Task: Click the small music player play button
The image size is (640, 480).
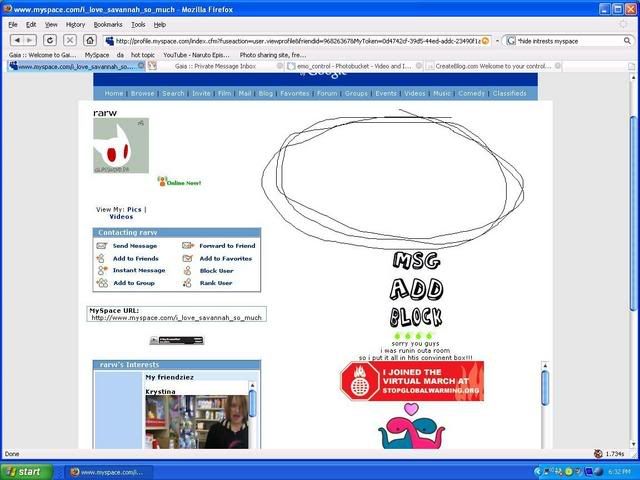Action: pyautogui.click(x=154, y=340)
